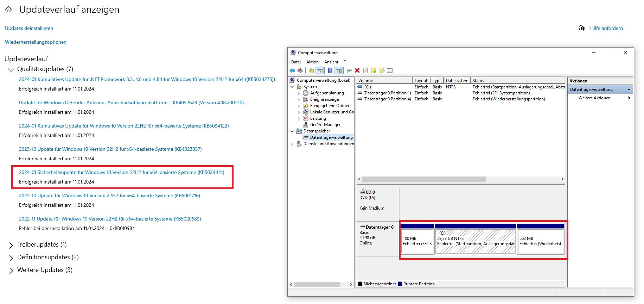Click the console tree scroll right arrow
This screenshot has height=304, width=644.
(x=351, y=284)
